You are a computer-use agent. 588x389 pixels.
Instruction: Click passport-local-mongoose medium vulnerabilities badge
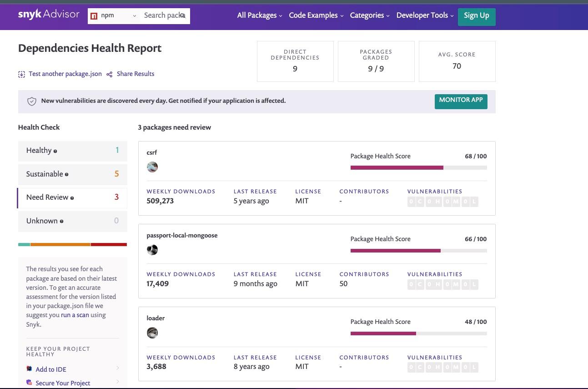point(452,284)
